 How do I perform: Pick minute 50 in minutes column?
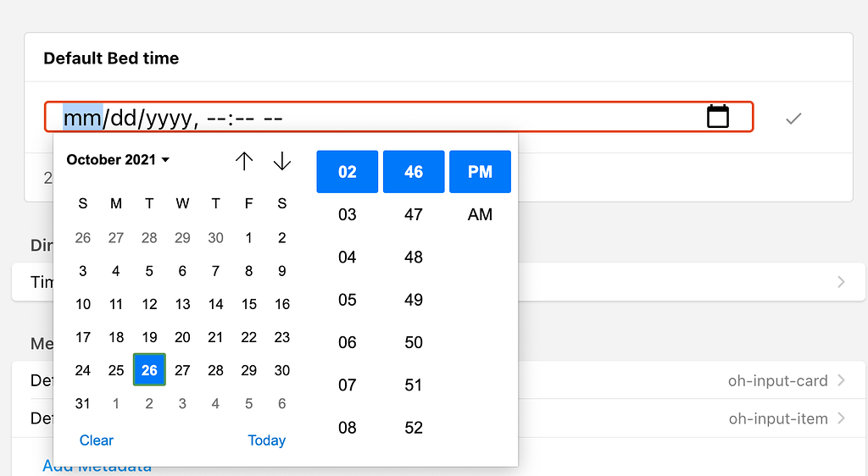pyautogui.click(x=414, y=342)
